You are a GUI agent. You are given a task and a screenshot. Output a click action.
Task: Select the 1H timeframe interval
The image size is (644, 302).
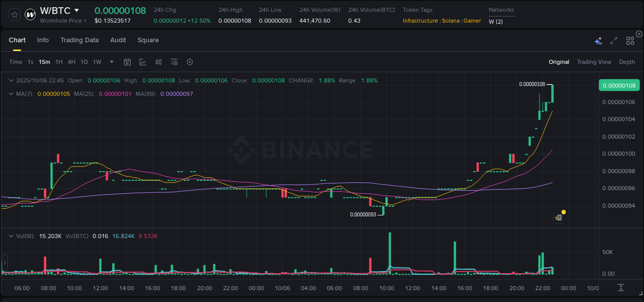click(x=59, y=62)
